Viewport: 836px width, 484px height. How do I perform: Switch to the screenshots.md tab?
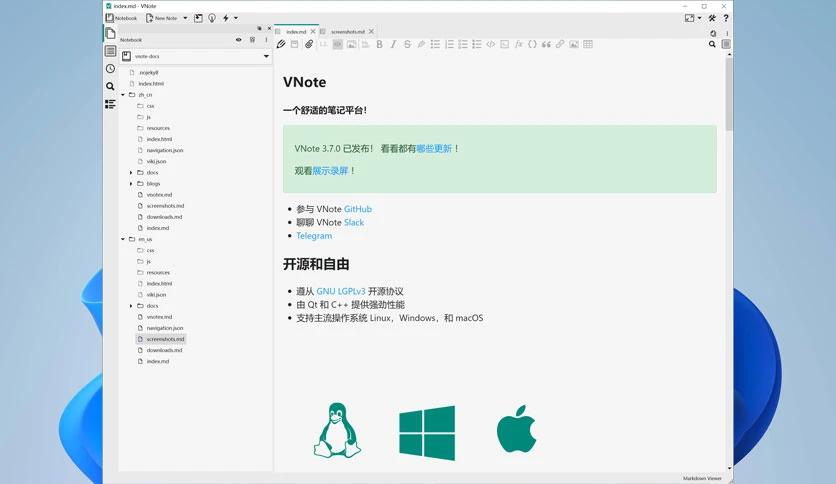tap(348, 32)
